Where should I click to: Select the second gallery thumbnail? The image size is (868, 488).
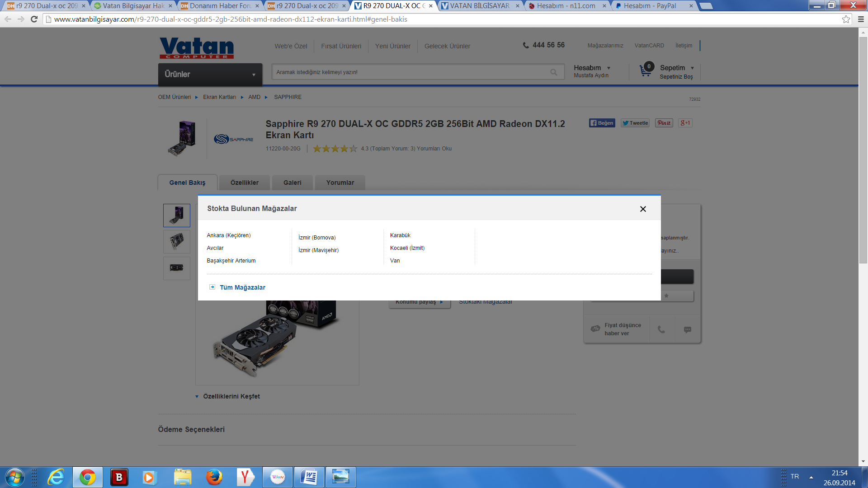point(177,242)
